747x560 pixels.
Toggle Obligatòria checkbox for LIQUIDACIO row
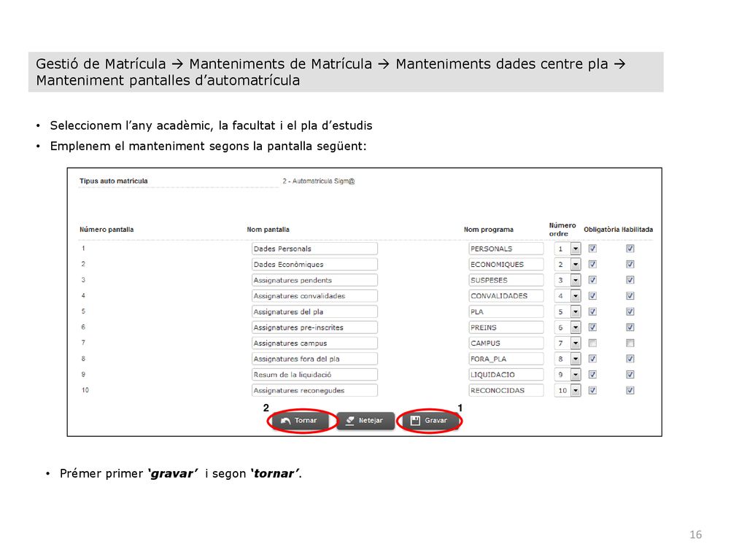[x=592, y=374]
